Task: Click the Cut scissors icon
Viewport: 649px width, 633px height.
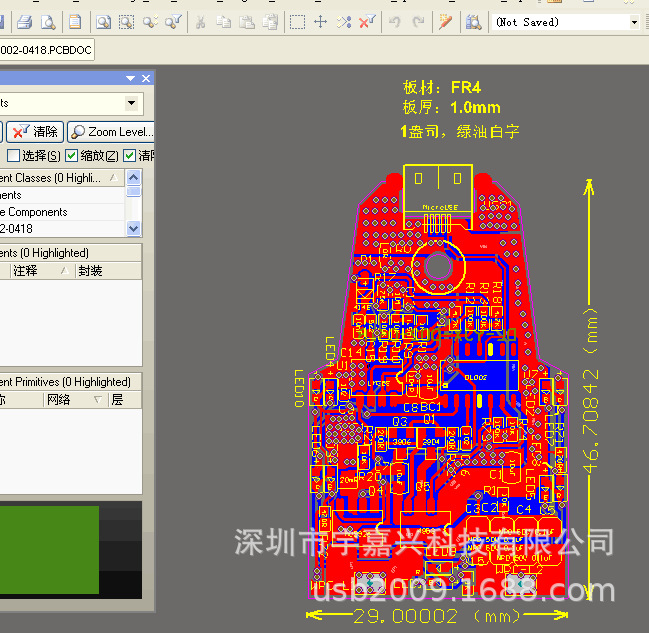Action: (201, 21)
